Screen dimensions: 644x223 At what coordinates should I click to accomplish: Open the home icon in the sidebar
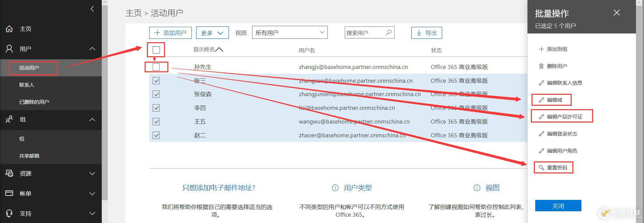coord(9,29)
